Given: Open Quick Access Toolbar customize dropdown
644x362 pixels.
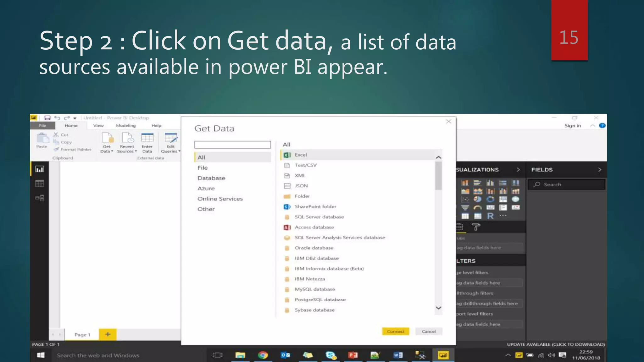Looking at the screenshot, I should click(75, 118).
